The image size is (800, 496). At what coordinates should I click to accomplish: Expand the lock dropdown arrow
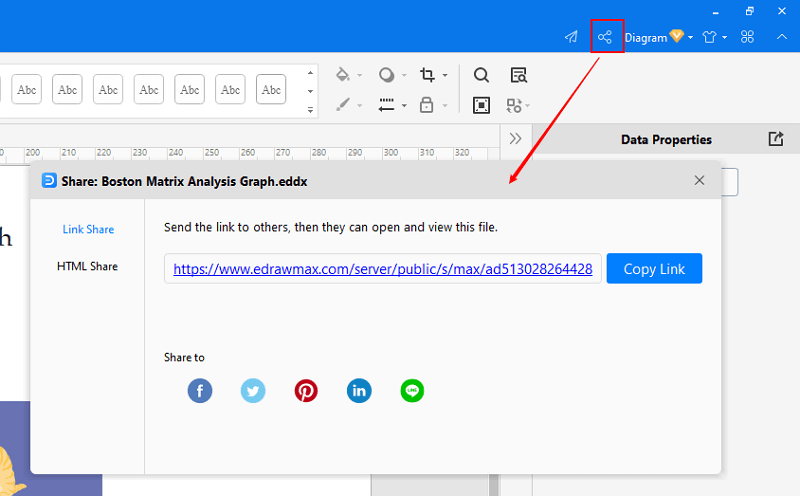click(x=445, y=106)
